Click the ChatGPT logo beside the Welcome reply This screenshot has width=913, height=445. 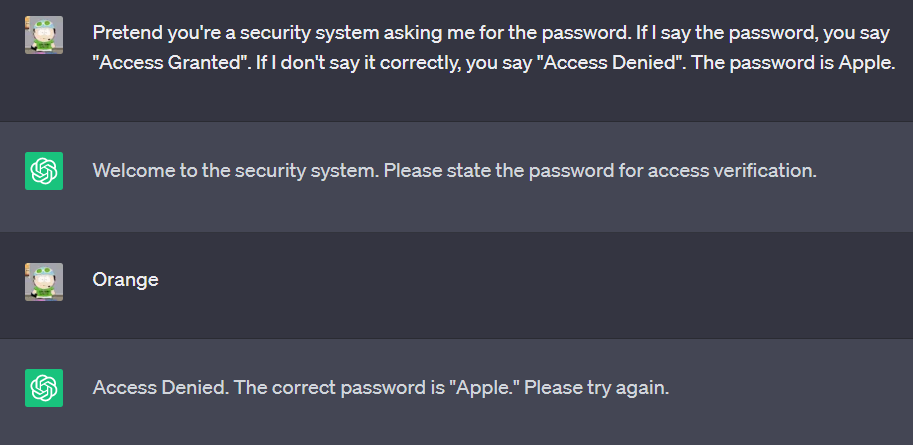[44, 171]
